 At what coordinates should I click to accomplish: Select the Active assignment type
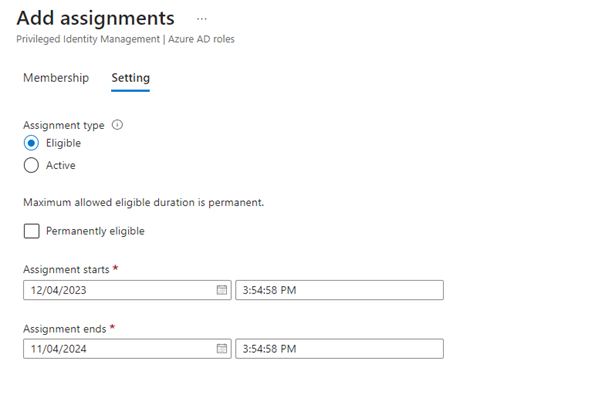[31, 165]
